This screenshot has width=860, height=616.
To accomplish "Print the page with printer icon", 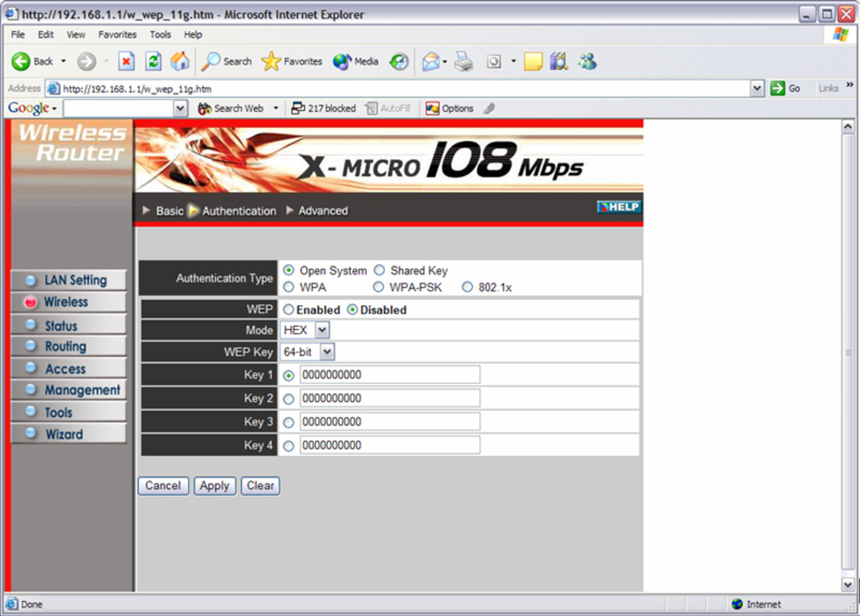I will (464, 62).
